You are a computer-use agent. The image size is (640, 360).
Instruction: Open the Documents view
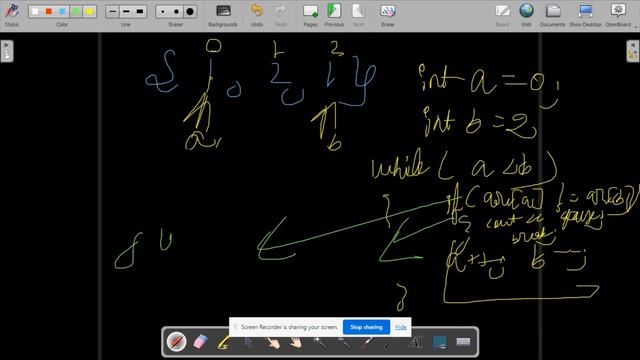553,15
